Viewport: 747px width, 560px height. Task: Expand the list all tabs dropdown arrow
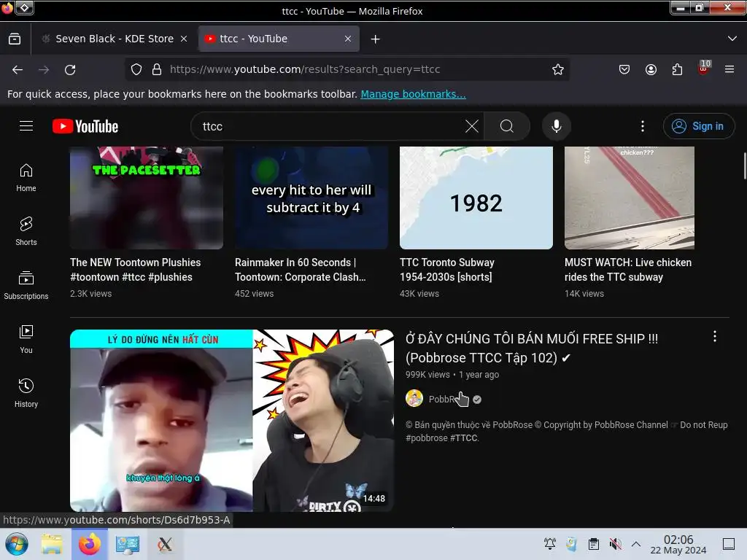(x=732, y=39)
